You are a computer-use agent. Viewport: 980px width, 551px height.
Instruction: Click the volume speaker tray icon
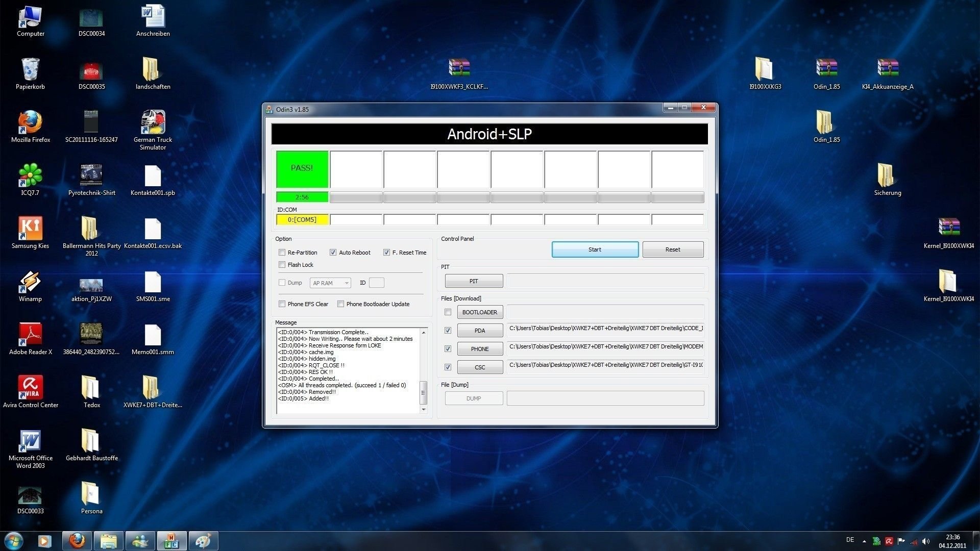point(926,541)
